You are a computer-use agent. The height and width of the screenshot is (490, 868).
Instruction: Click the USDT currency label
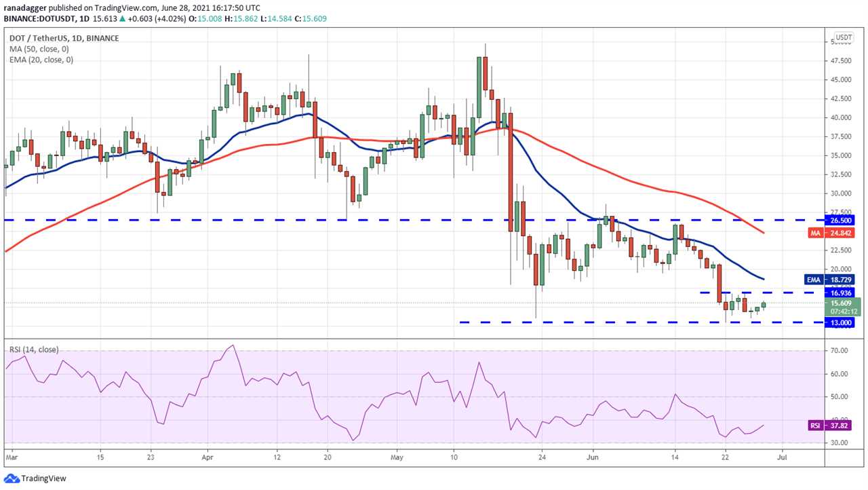pos(844,37)
